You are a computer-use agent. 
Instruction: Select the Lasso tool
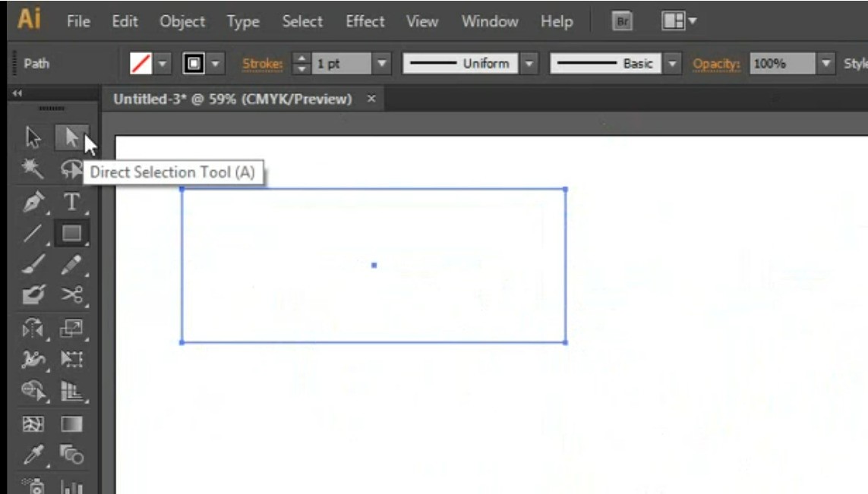(71, 168)
